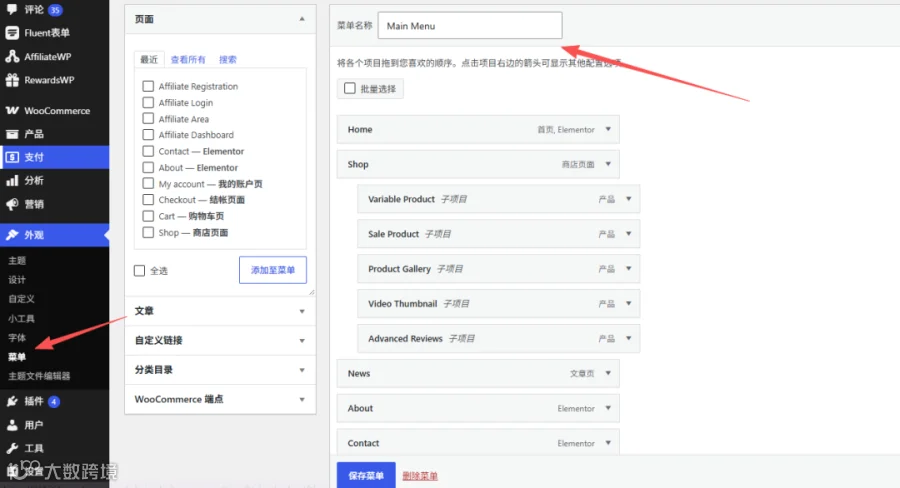The width and height of the screenshot is (900, 488).
Task: Switch to the Search (搜索) tab
Action: [x=228, y=59]
